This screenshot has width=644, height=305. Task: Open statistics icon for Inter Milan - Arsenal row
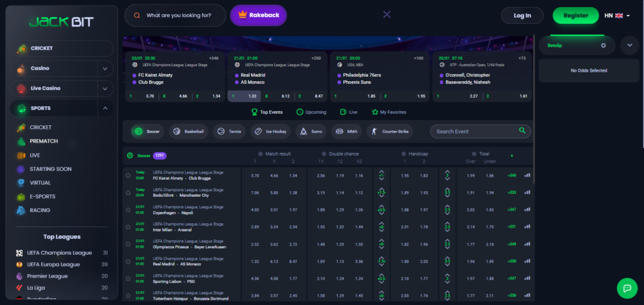(x=528, y=226)
